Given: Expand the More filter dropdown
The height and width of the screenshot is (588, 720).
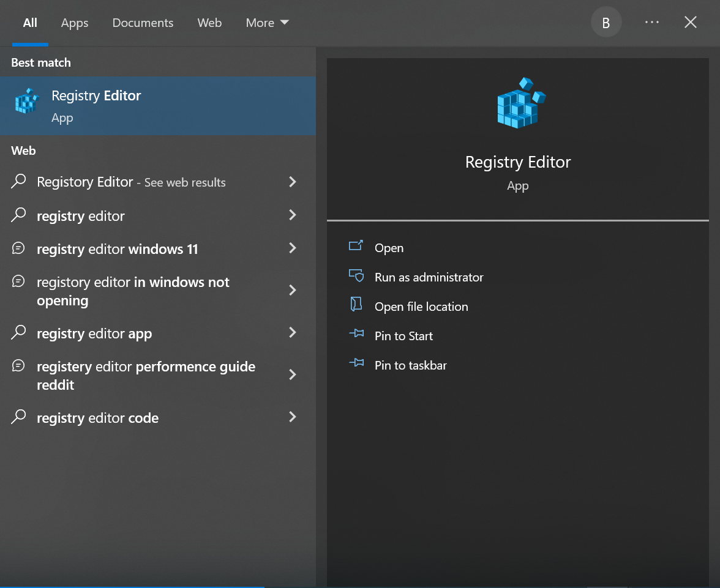Looking at the screenshot, I should [267, 23].
